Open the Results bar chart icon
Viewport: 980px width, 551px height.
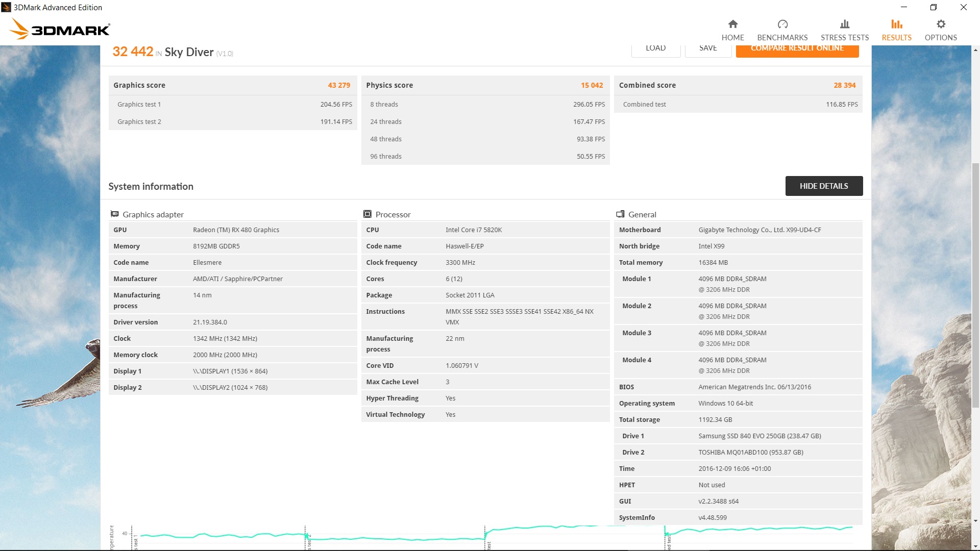pos(897,24)
